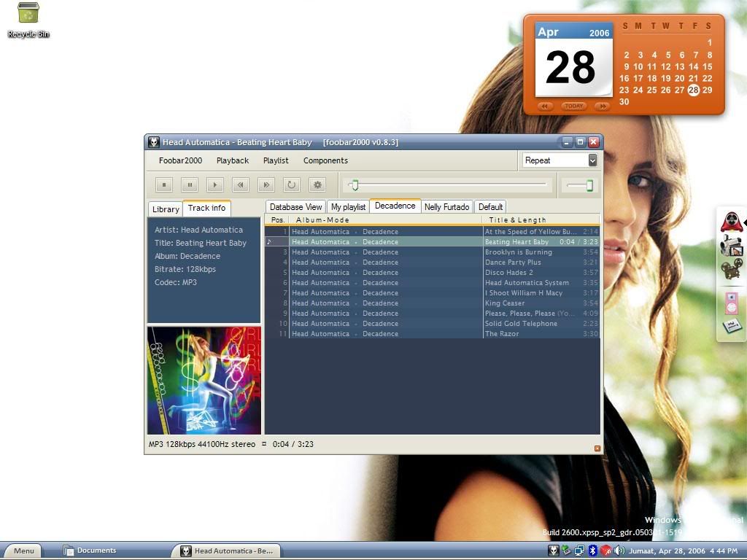Open the Database View tab
This screenshot has height=560, width=747.
tap(295, 207)
